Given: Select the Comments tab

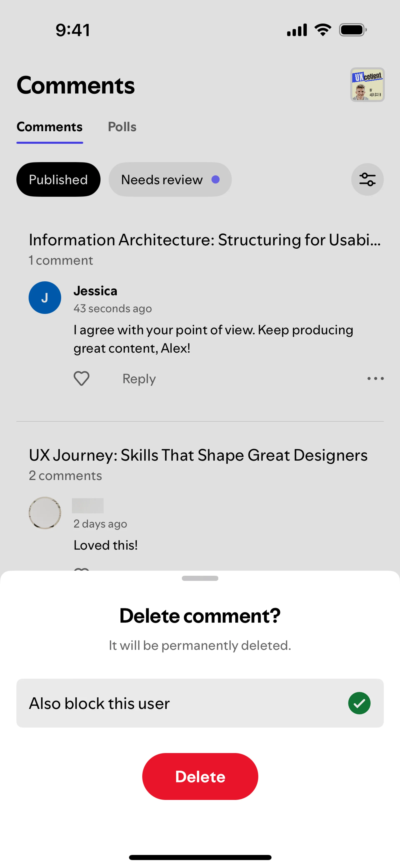Looking at the screenshot, I should pyautogui.click(x=50, y=127).
